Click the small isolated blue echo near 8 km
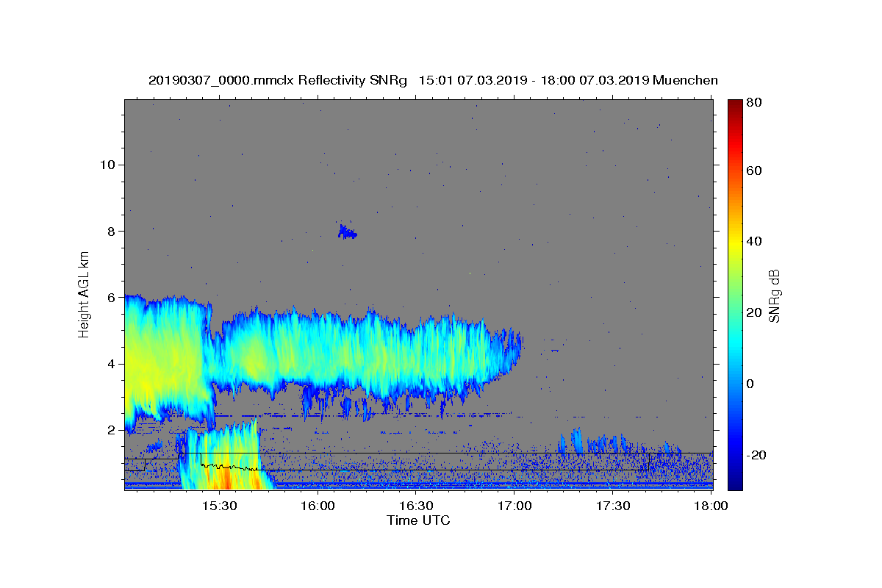Viewport: 882px width, 588px height. coord(347,232)
